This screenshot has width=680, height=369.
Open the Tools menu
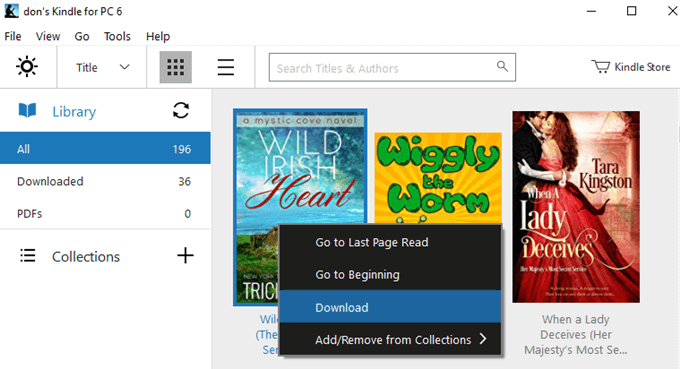pyautogui.click(x=117, y=36)
